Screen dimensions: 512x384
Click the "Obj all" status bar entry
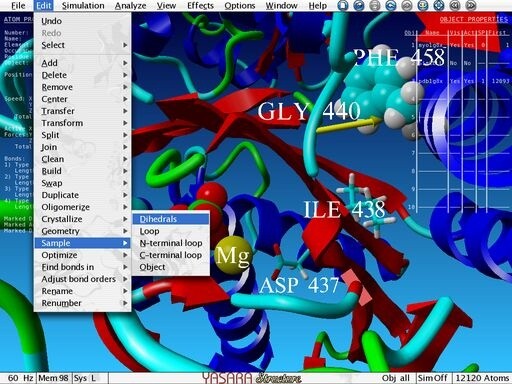pos(396,378)
